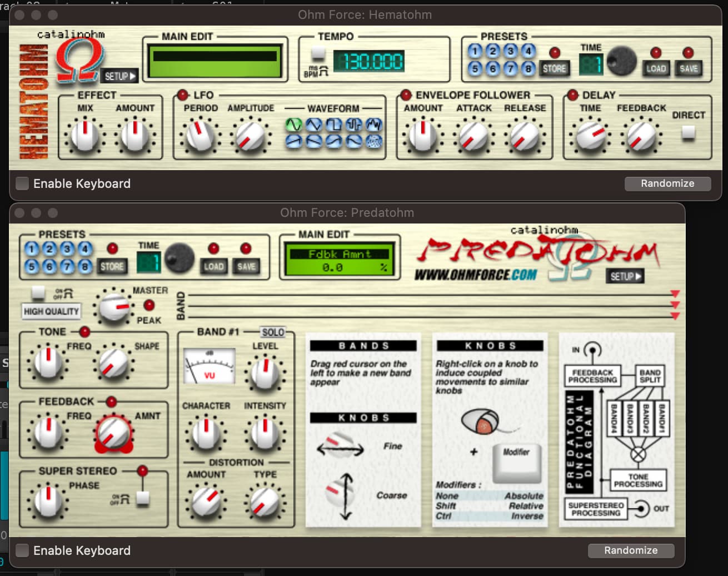
Task: Click the Hematohm preset TIME knob
Action: coord(621,61)
